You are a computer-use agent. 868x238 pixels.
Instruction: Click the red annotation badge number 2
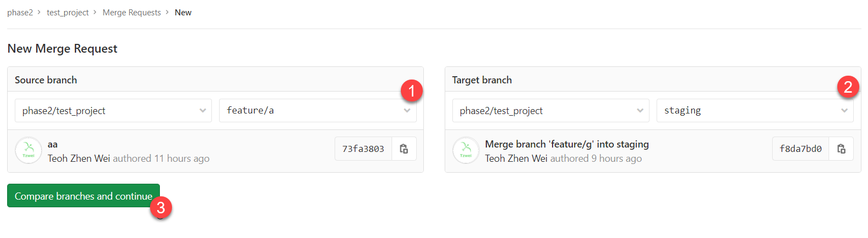coord(848,87)
